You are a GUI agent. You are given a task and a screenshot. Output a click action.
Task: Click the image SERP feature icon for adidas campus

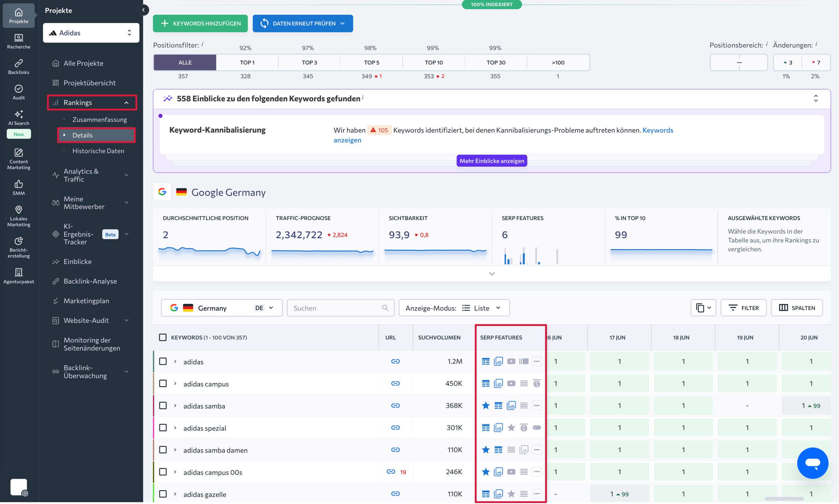(498, 383)
